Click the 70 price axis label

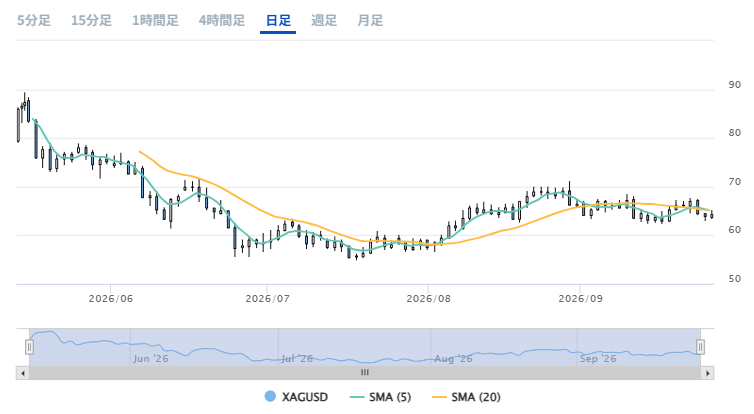coord(735,182)
